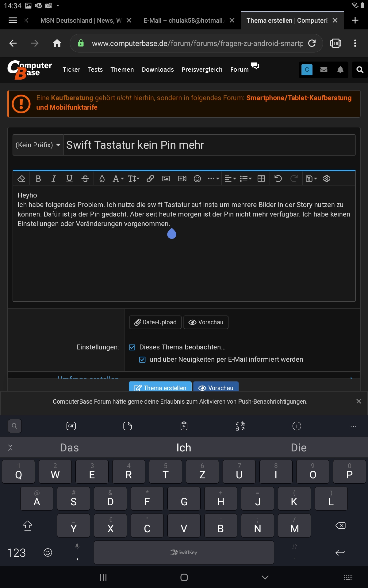Open browser three-dot menu
The width and height of the screenshot is (368, 588).
(355, 43)
